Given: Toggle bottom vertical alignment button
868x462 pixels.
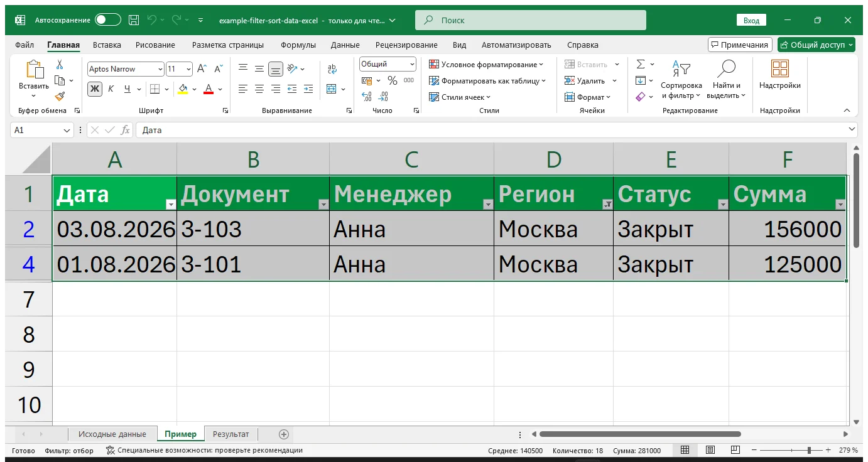Looking at the screenshot, I should pos(276,69).
